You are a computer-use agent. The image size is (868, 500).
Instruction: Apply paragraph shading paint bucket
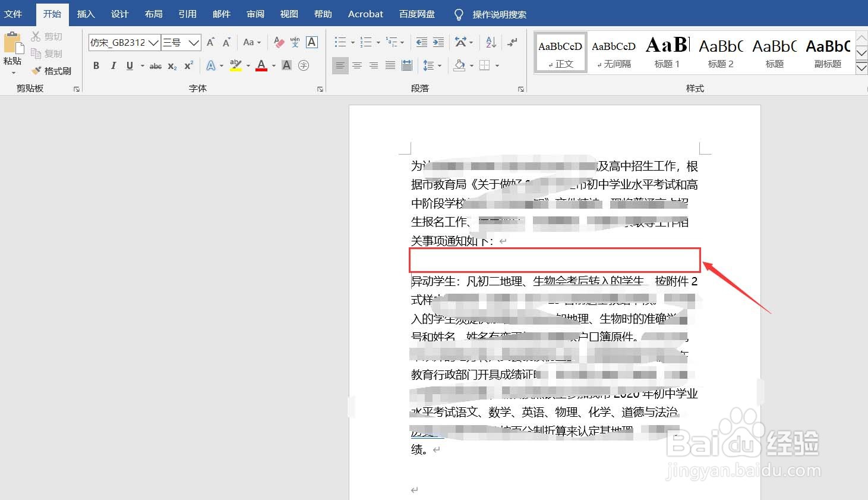pyautogui.click(x=459, y=65)
